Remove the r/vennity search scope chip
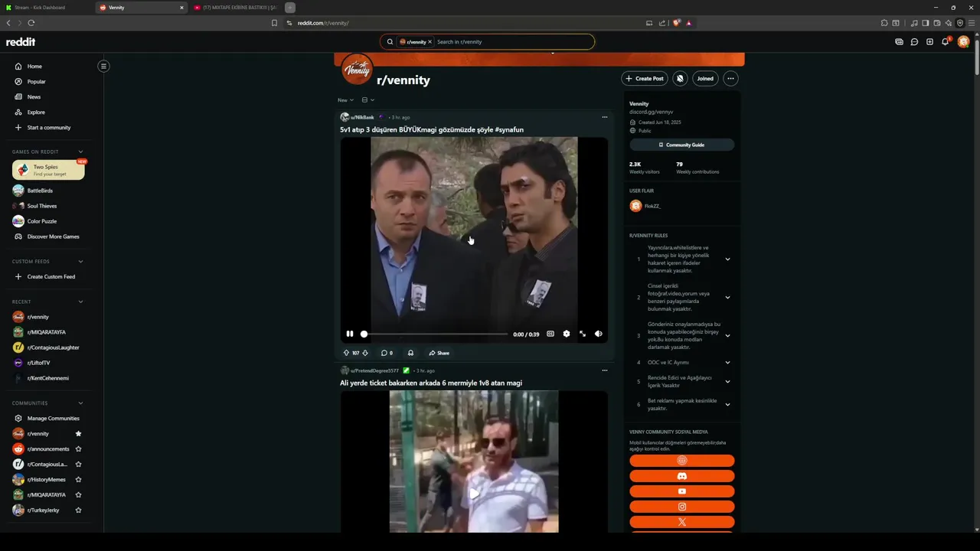 point(430,42)
